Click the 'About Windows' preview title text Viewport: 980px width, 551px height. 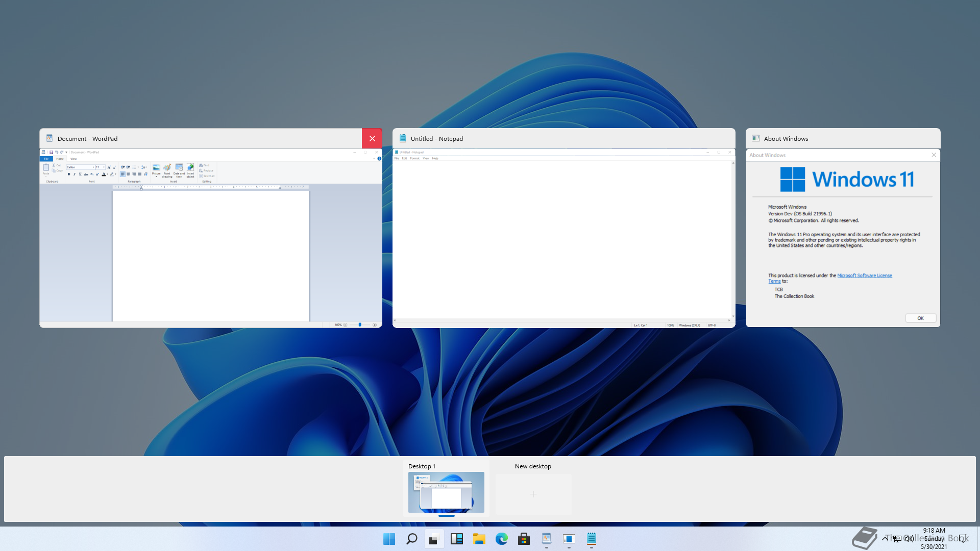click(786, 139)
